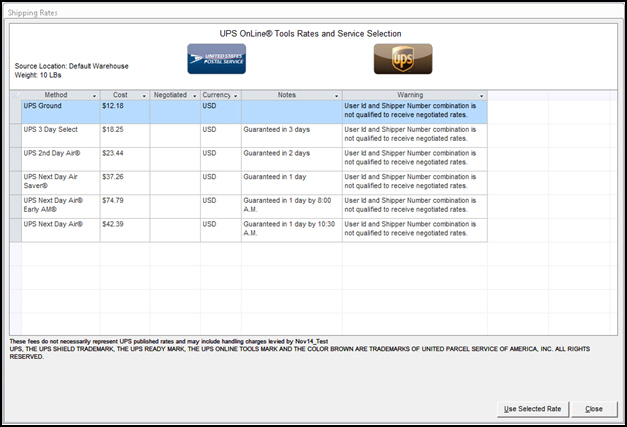The width and height of the screenshot is (627, 427).
Task: Click the warning text in UPS Ground row
Action: coord(410,110)
